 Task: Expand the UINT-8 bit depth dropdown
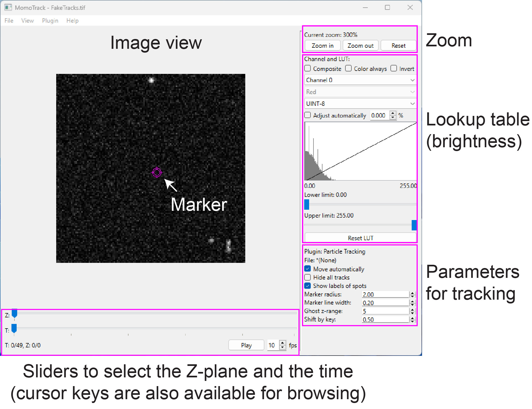pyautogui.click(x=360, y=104)
